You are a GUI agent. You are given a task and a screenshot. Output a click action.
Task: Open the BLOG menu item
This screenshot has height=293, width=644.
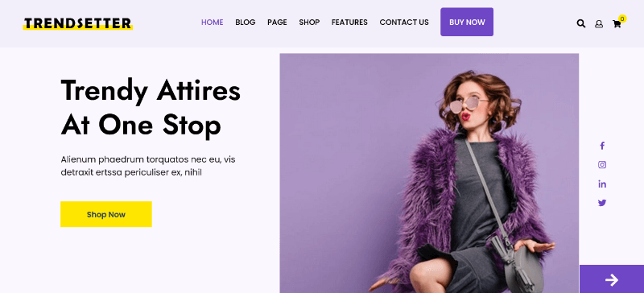pos(246,23)
